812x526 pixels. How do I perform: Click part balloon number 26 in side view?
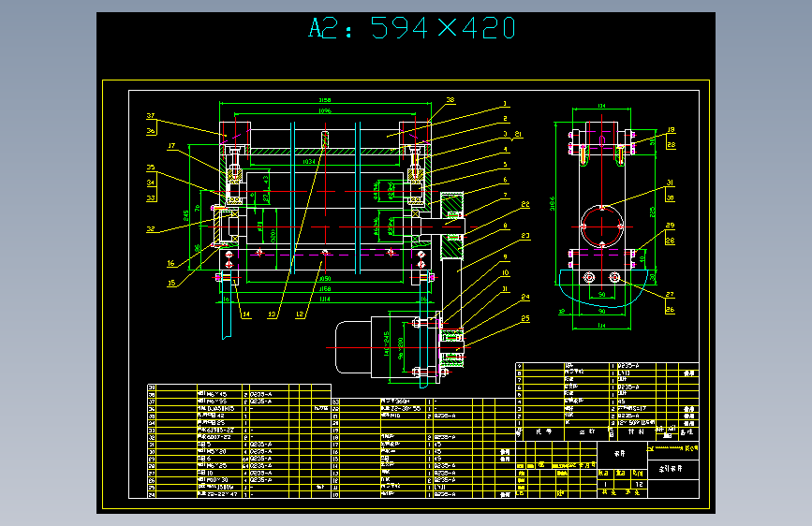pos(670,310)
